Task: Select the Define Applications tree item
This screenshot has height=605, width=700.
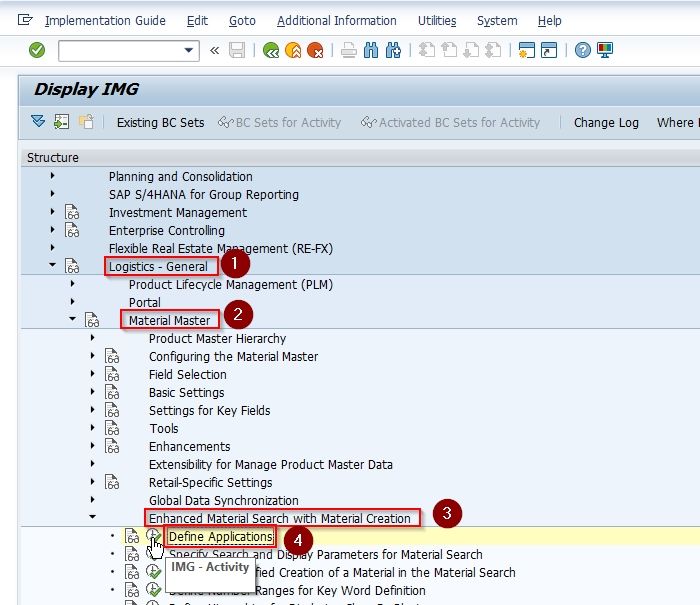Action: tap(221, 536)
